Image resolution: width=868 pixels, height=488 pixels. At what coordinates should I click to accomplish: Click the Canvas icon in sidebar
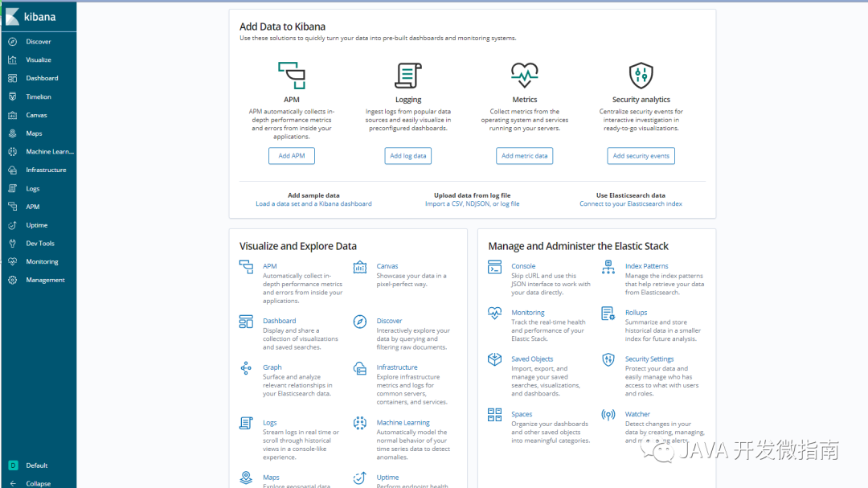pyautogui.click(x=13, y=115)
